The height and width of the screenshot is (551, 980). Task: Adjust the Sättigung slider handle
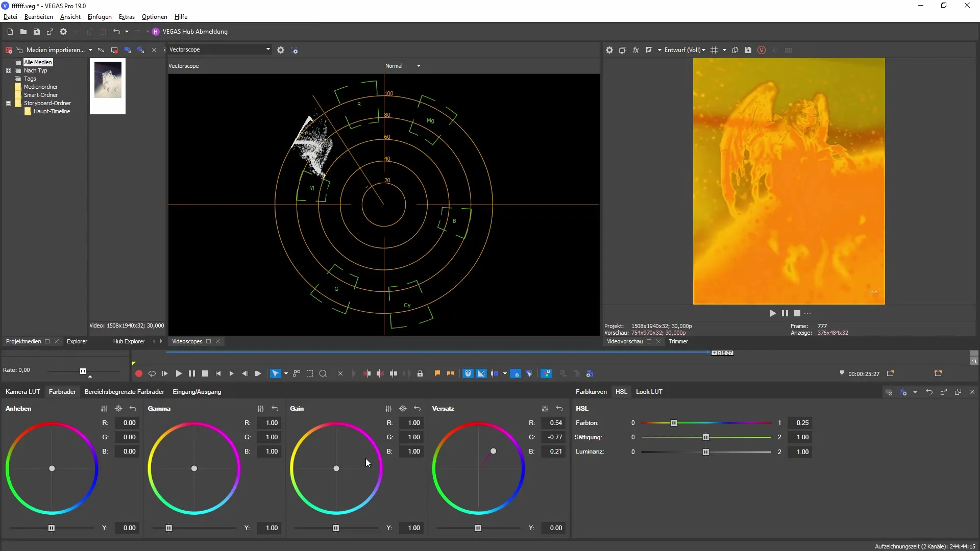click(706, 437)
